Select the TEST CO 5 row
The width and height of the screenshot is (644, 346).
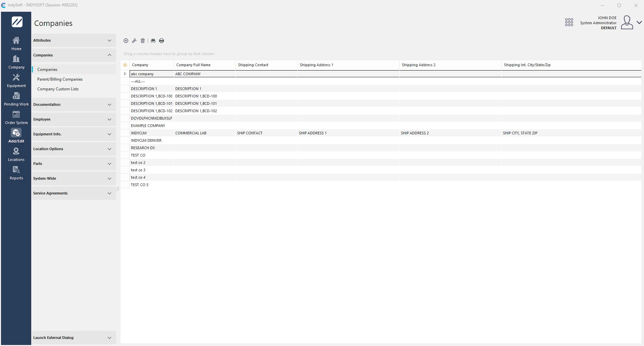[385, 185]
